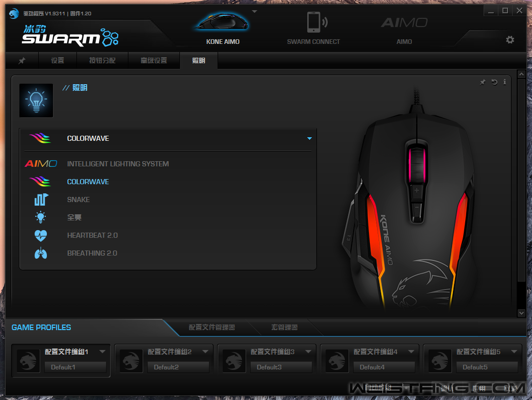
Task: Click the lightbulb 照明 section icon
Action: (36, 101)
